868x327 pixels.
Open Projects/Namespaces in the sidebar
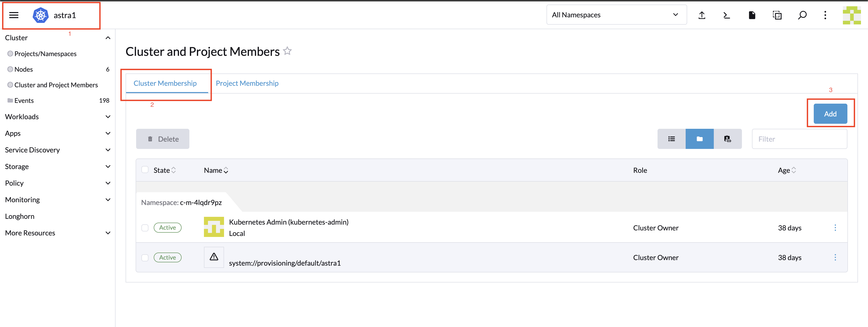coord(45,54)
